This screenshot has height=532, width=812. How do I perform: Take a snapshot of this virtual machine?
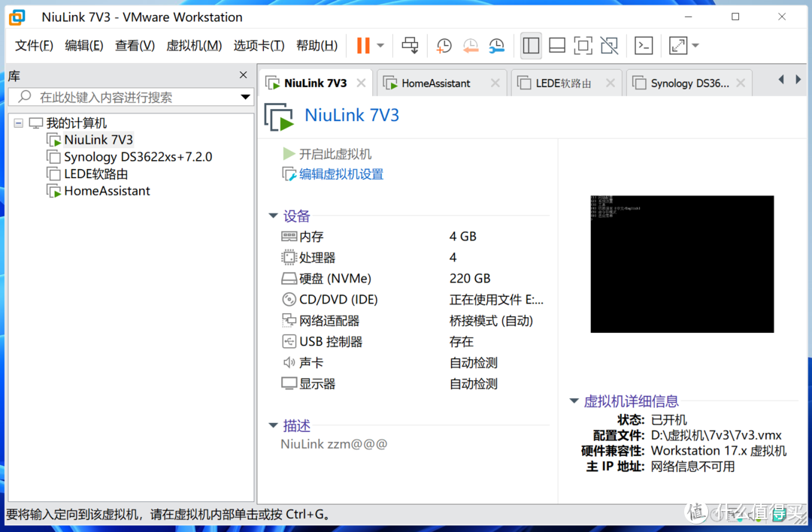[444, 46]
